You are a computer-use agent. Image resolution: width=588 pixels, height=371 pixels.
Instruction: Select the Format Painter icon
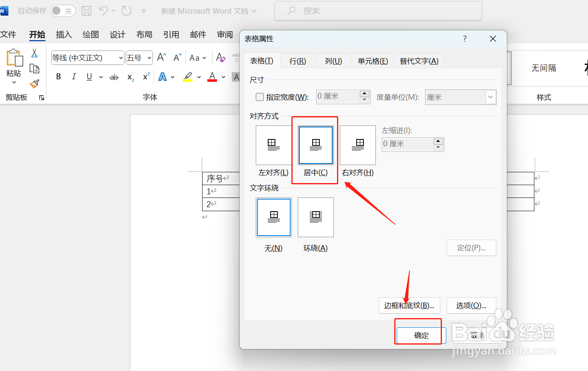pyautogui.click(x=34, y=84)
